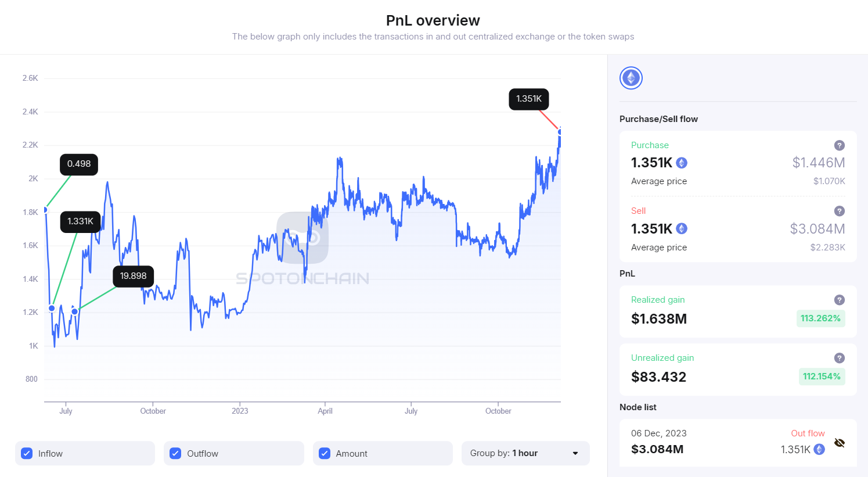Click the Ethereum icon in the Out flow node

coord(819,449)
